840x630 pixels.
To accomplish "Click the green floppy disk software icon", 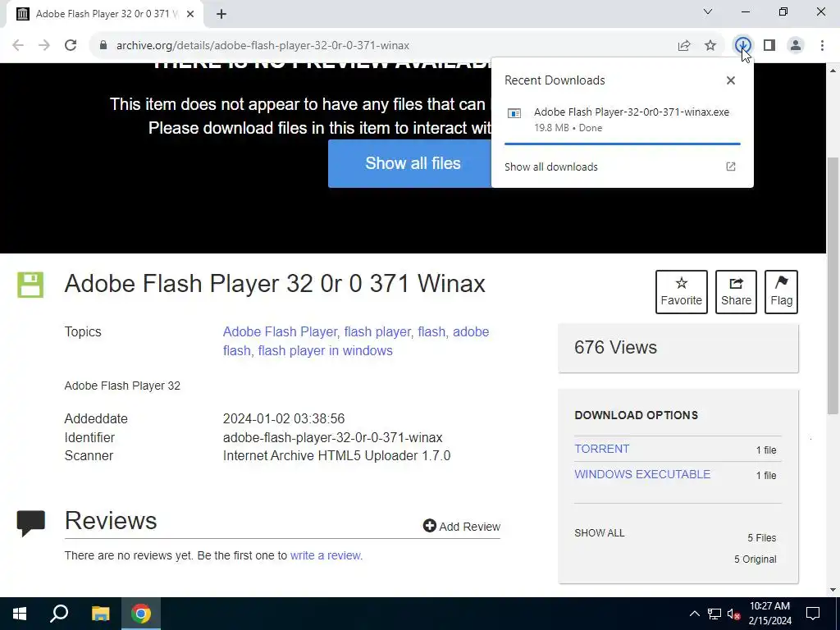I will [30, 285].
